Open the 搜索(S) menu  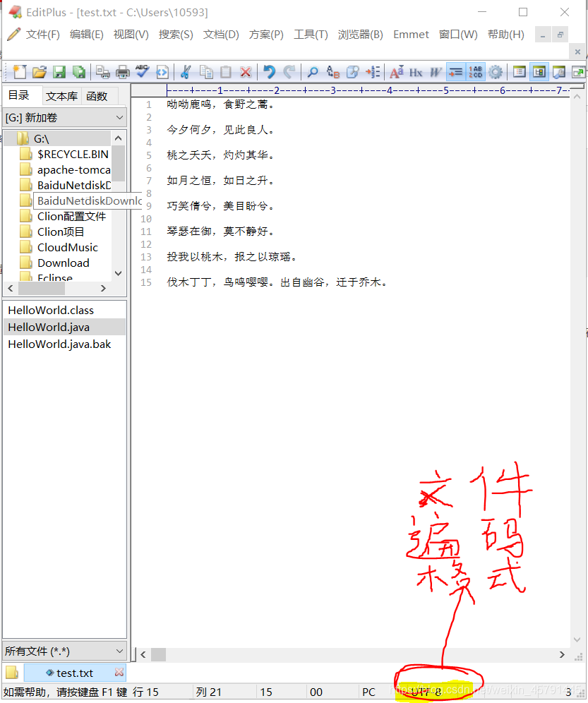click(176, 35)
